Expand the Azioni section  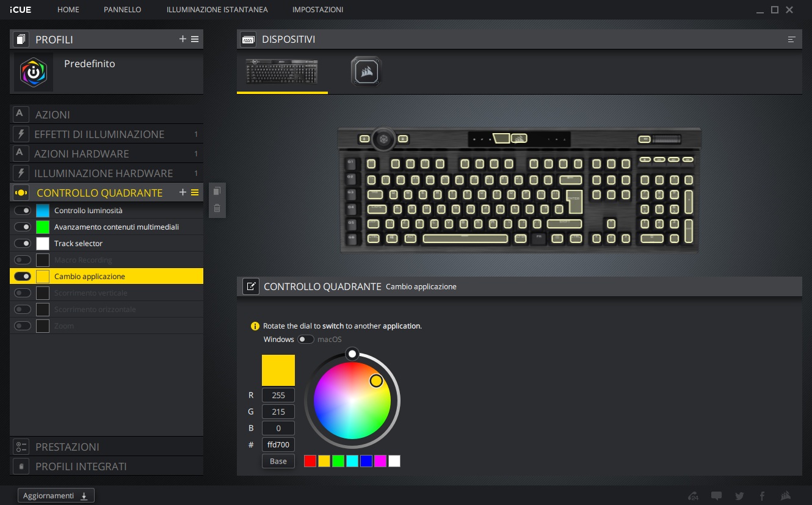coord(106,114)
